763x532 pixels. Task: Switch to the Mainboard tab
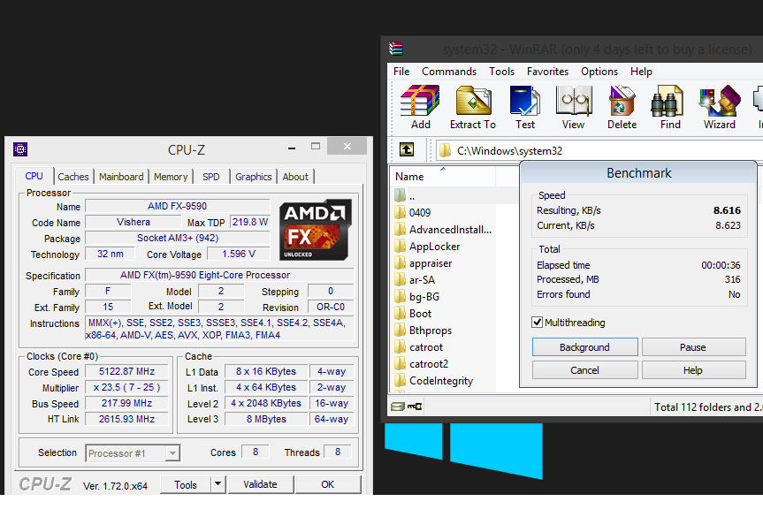pos(121,177)
